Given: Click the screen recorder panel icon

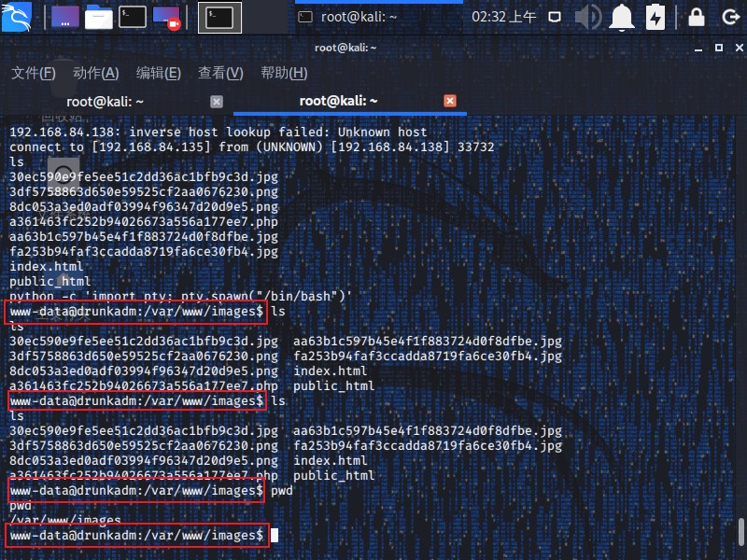Looking at the screenshot, I should (x=167, y=18).
